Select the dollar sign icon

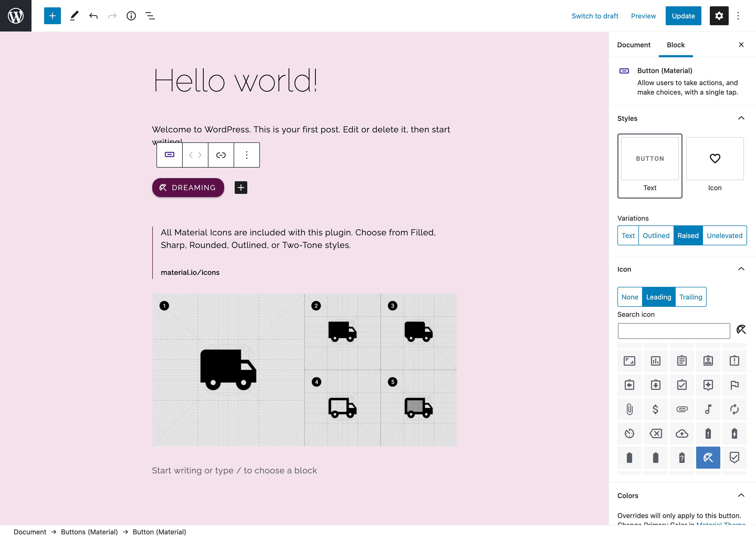(655, 409)
